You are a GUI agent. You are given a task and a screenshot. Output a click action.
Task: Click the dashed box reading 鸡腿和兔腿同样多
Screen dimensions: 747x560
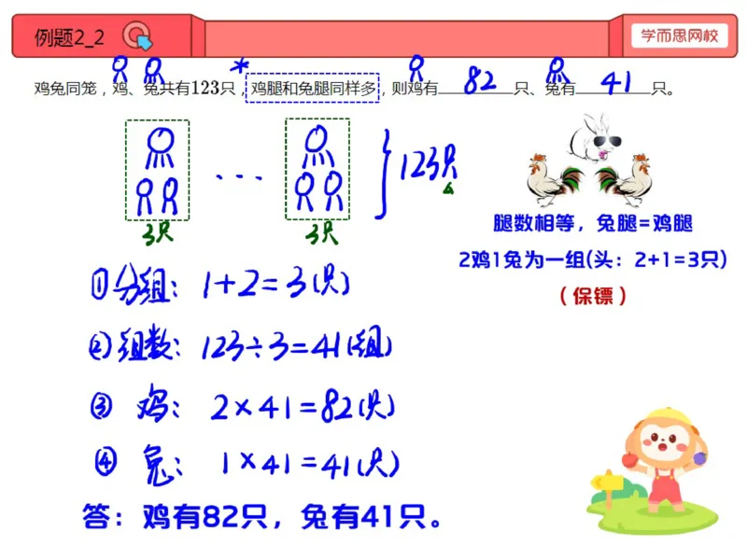[313, 88]
